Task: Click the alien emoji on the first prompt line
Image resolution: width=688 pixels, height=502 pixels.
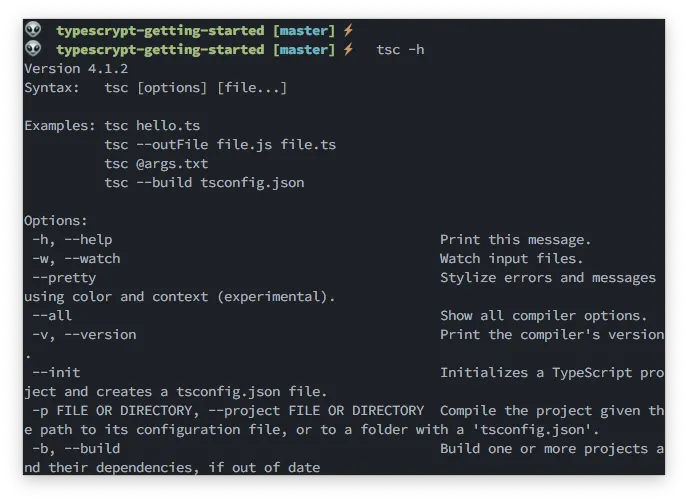Action: click(x=33, y=30)
